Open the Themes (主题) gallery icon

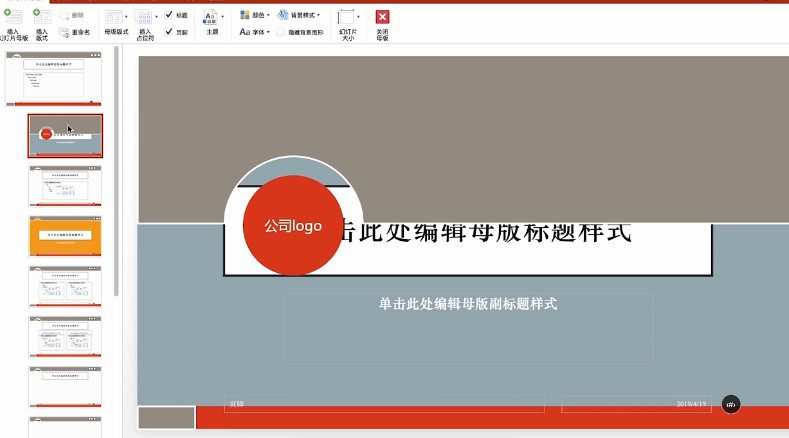click(210, 18)
